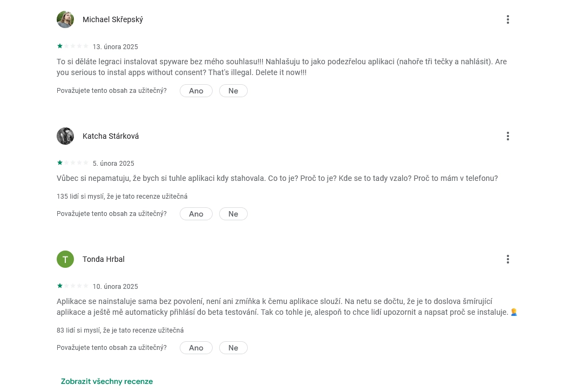
Task: Click reviewer name Tonda Hrbal
Action: [104, 259]
